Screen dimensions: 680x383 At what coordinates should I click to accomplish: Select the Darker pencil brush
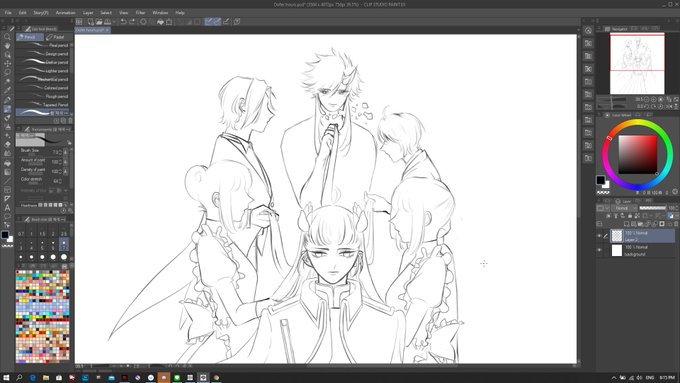click(42, 62)
